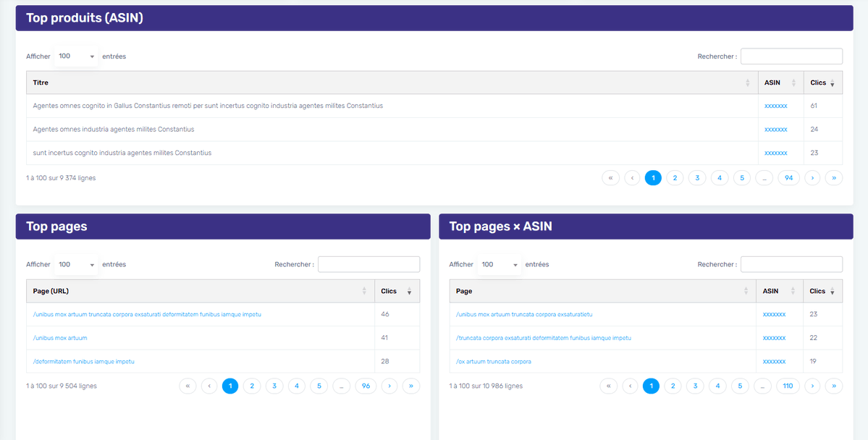The width and height of the screenshot is (868, 440).
Task: Open Afficher entries dropdown in Top pages × ASIN
Action: pos(500,265)
